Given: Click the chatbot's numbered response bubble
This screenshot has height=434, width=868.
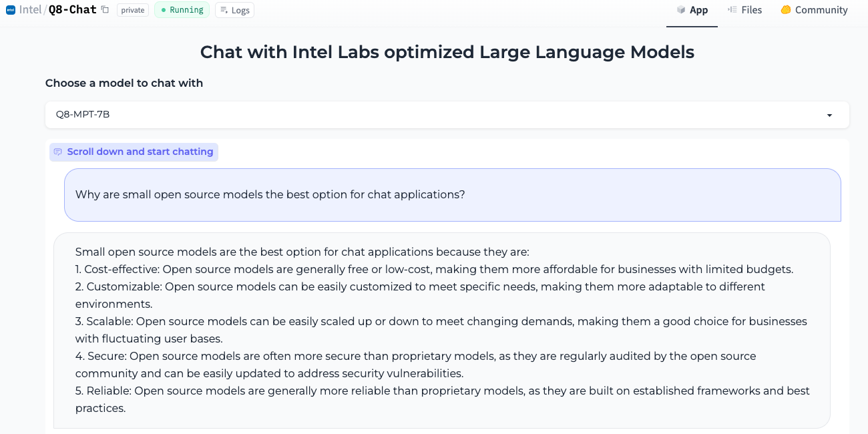Looking at the screenshot, I should coord(441,330).
